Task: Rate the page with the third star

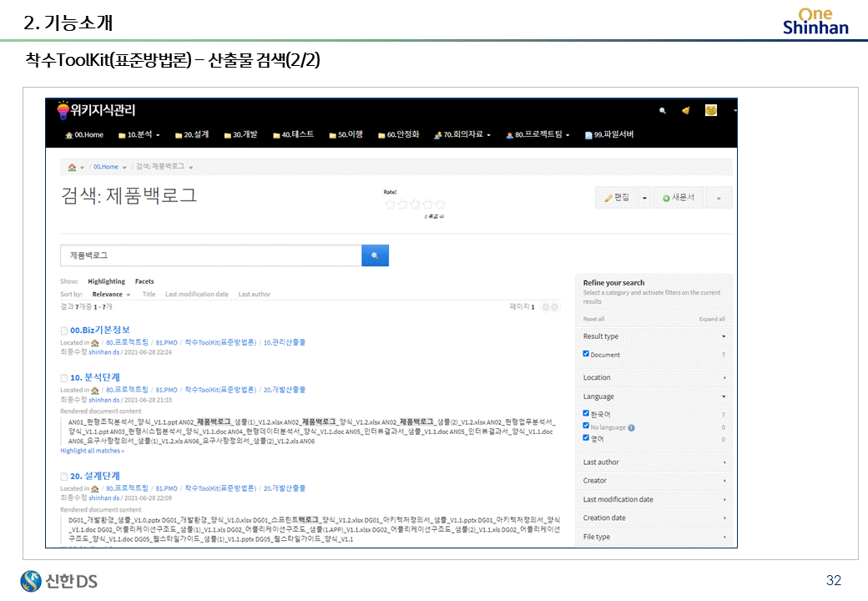Action: pos(415,205)
